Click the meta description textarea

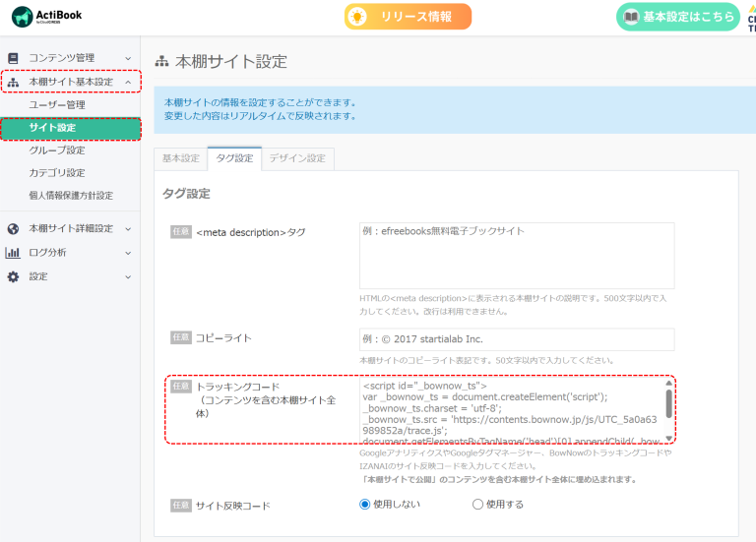coord(517,256)
